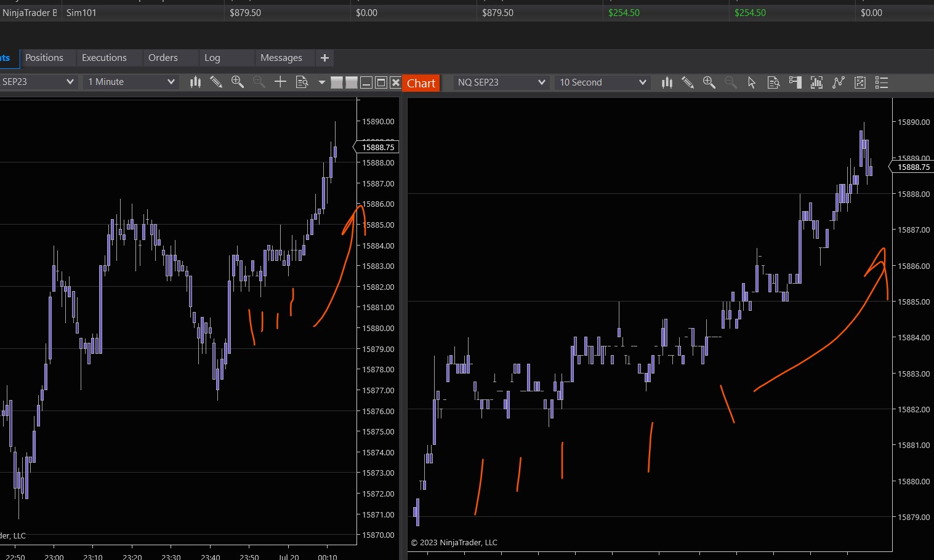This screenshot has width=934, height=560.
Task: Select the pointer cursor tool in right chart
Action: tap(751, 82)
